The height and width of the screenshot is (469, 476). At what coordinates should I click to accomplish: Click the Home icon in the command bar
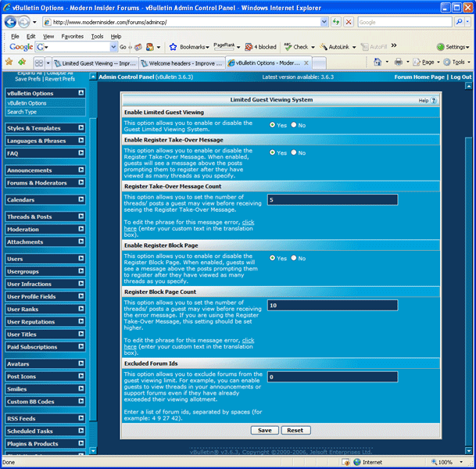click(x=378, y=62)
